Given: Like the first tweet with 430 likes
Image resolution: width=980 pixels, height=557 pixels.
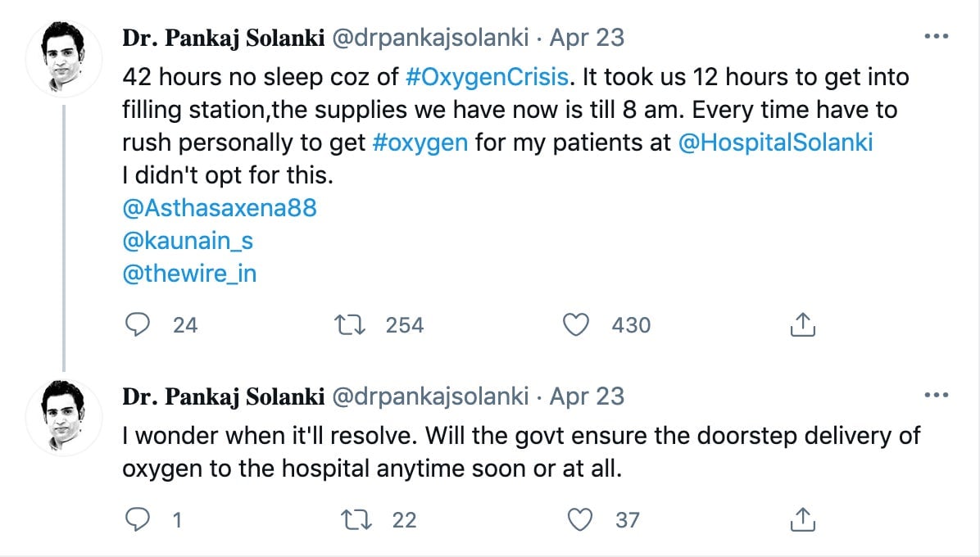Looking at the screenshot, I should (x=575, y=324).
